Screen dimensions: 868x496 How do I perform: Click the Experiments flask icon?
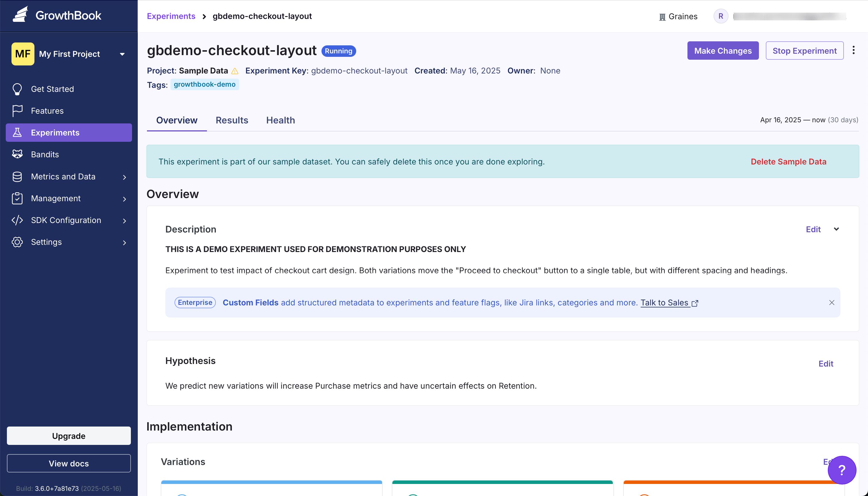pyautogui.click(x=17, y=133)
